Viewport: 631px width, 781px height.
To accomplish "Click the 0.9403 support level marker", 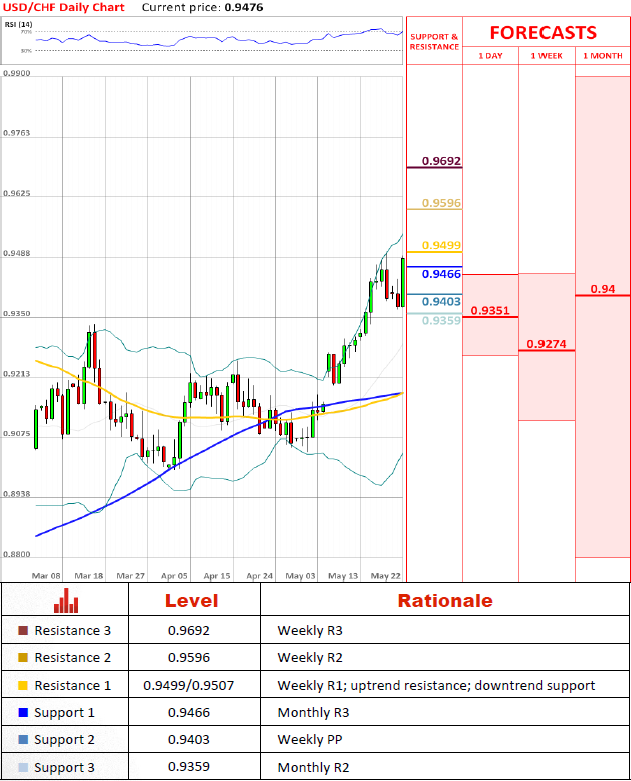I will pyautogui.click(x=441, y=301).
